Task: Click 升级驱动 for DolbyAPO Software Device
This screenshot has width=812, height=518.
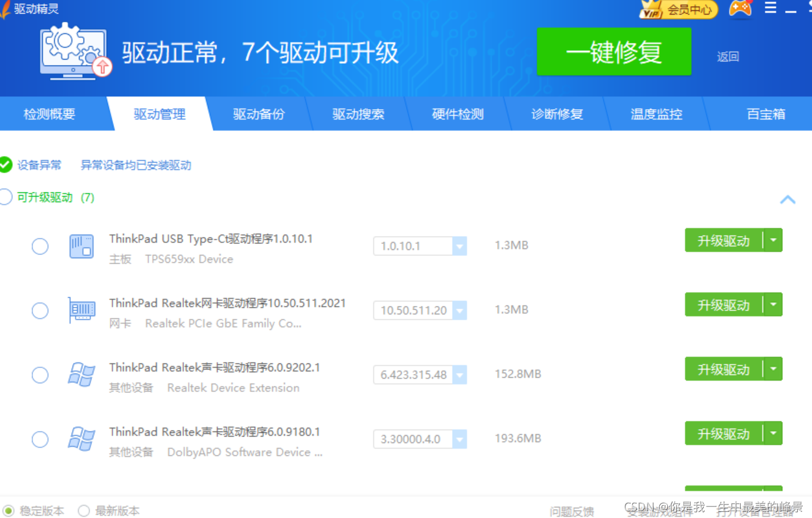Action: 724,433
